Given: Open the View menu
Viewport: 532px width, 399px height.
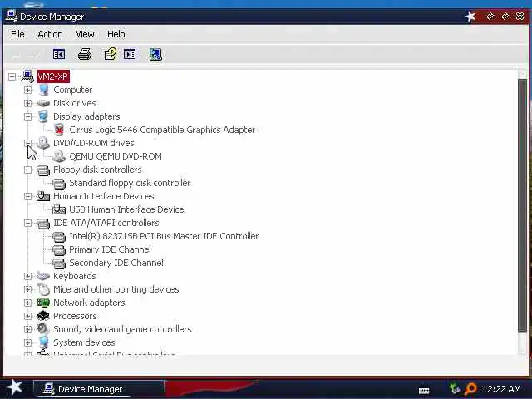Looking at the screenshot, I should tap(85, 34).
